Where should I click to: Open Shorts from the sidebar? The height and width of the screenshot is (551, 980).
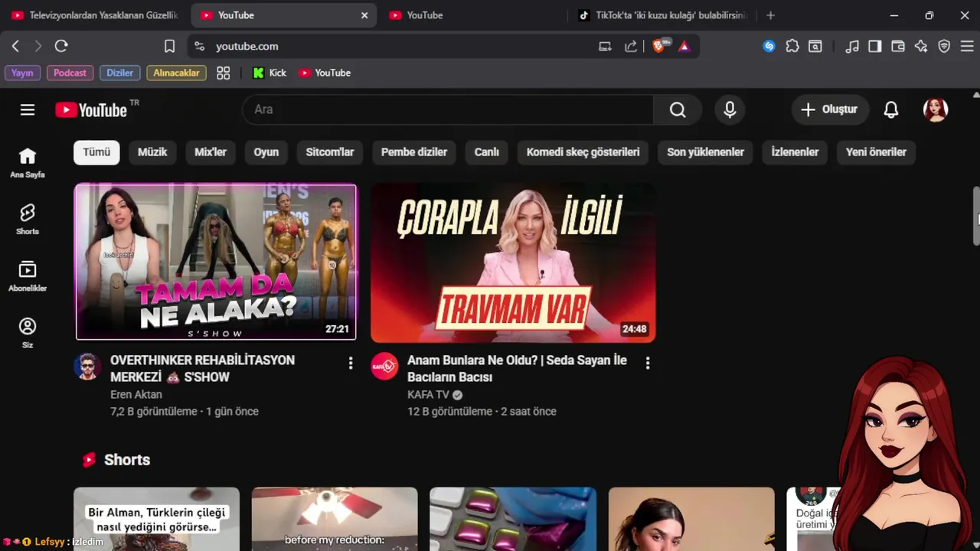click(x=28, y=220)
